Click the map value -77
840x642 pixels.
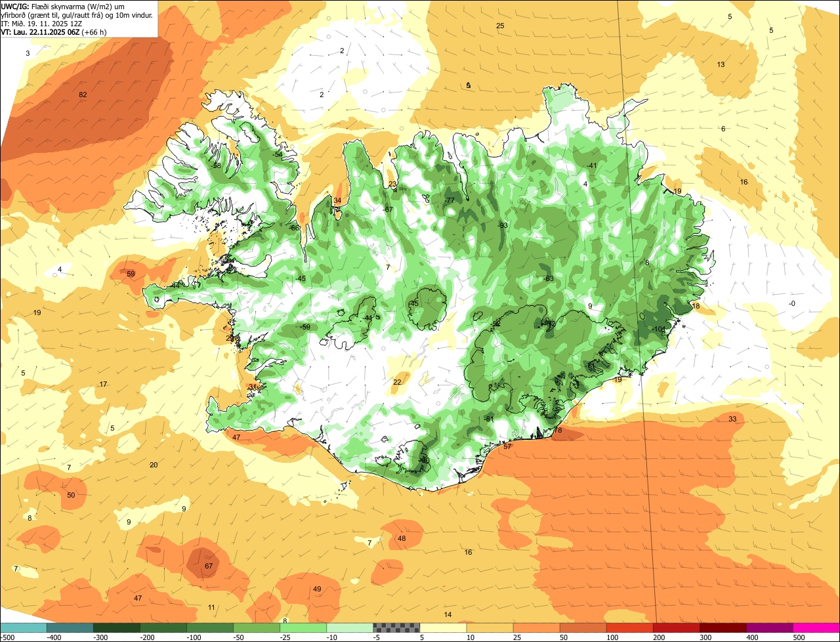450,200
